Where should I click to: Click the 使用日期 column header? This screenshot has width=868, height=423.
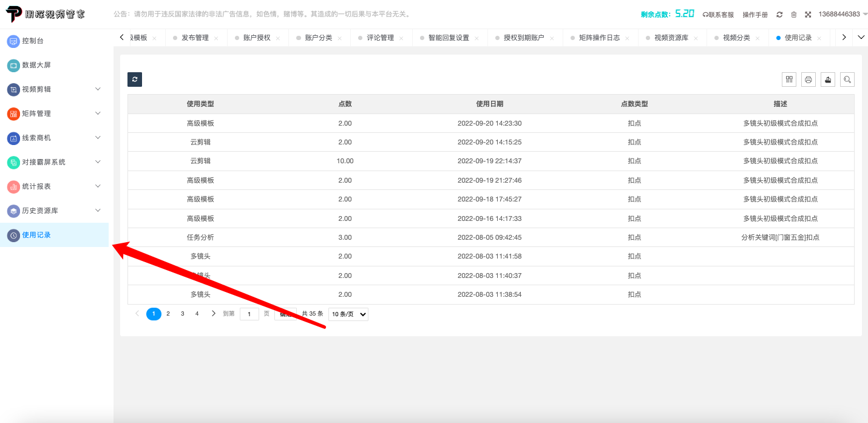tap(489, 104)
